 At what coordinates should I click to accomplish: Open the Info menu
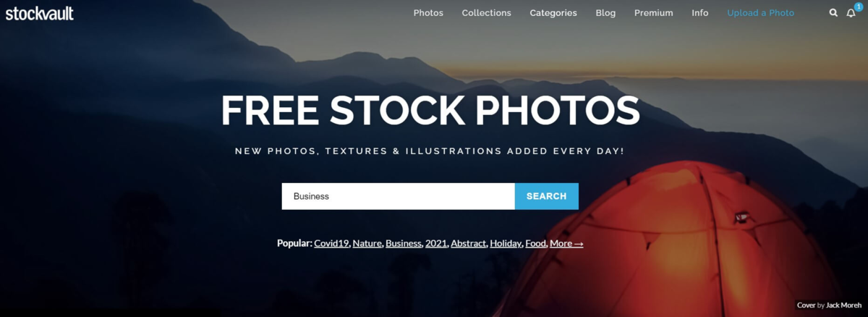point(699,13)
